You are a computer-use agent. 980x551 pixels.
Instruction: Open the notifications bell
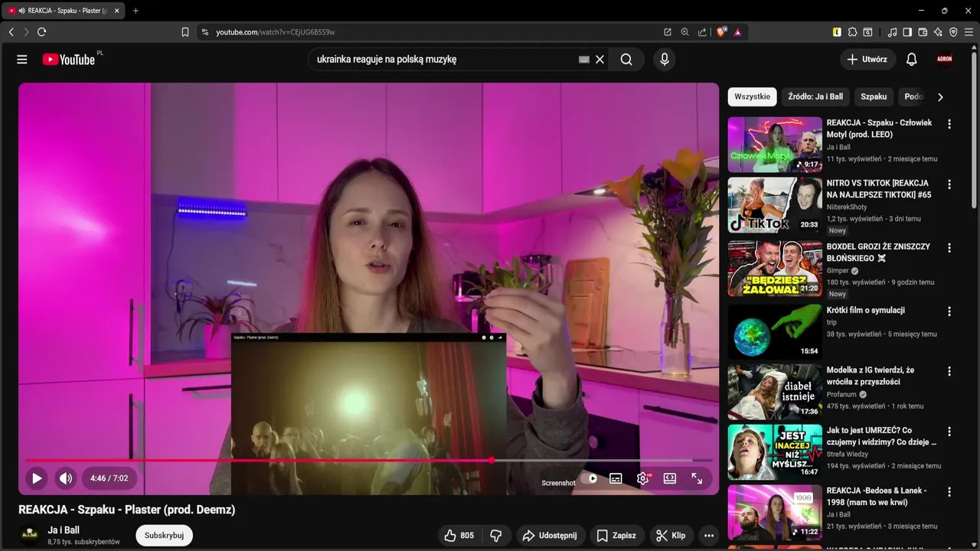pos(911,59)
